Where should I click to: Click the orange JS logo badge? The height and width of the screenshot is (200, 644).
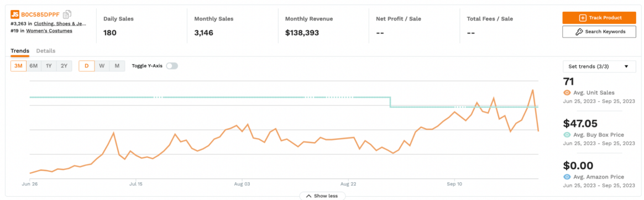tap(15, 14)
